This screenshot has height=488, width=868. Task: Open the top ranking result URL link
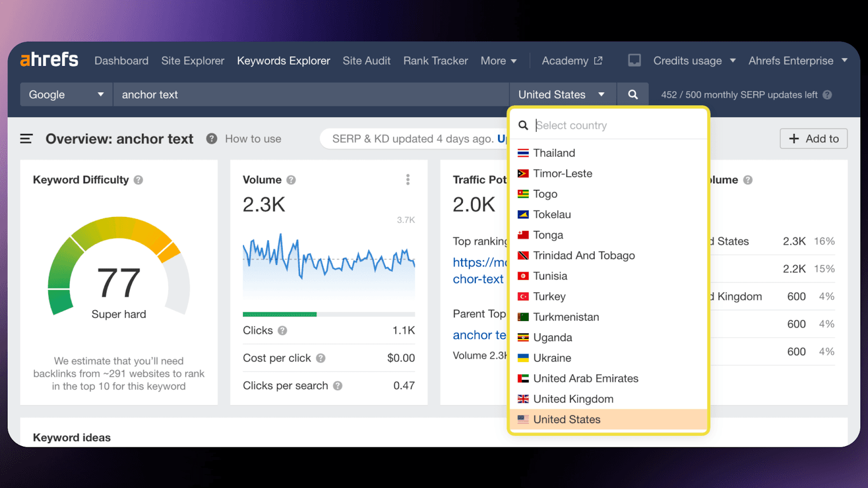[x=480, y=271]
